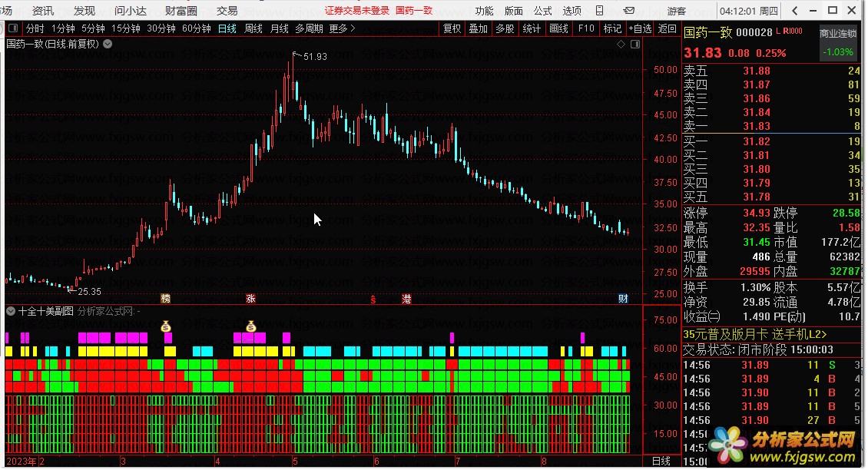Click the 买一 price 31.82
Screen dimensions: 868x470
[757, 141]
